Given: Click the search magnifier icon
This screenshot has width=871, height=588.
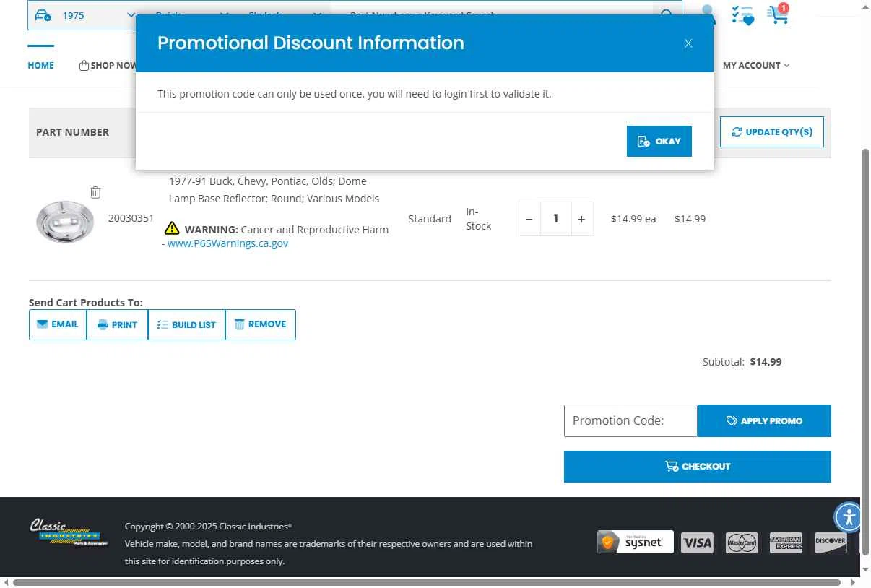Looking at the screenshot, I should (667, 14).
